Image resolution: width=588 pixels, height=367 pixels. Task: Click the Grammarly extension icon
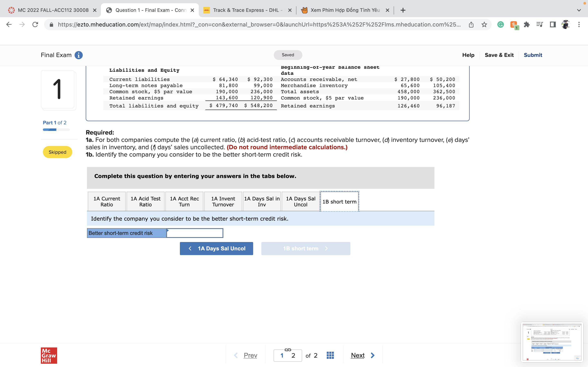pyautogui.click(x=500, y=24)
